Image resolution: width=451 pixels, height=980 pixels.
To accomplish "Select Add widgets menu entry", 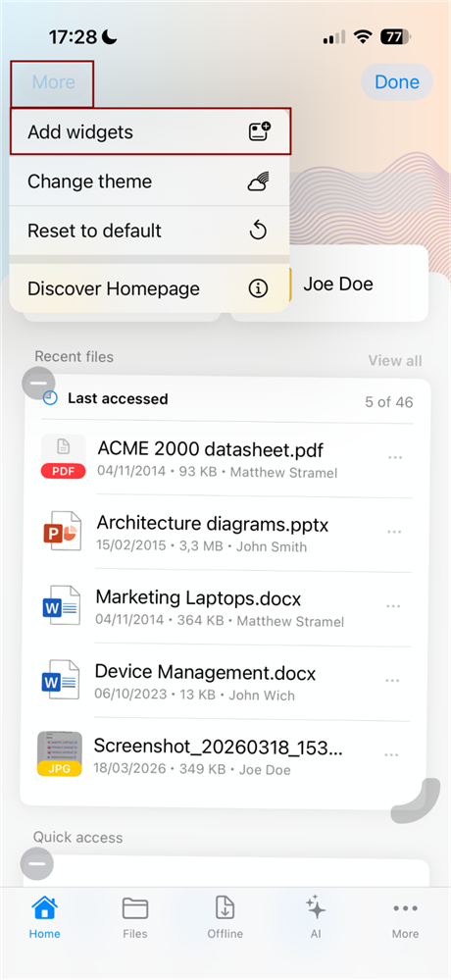I will pyautogui.click(x=150, y=131).
